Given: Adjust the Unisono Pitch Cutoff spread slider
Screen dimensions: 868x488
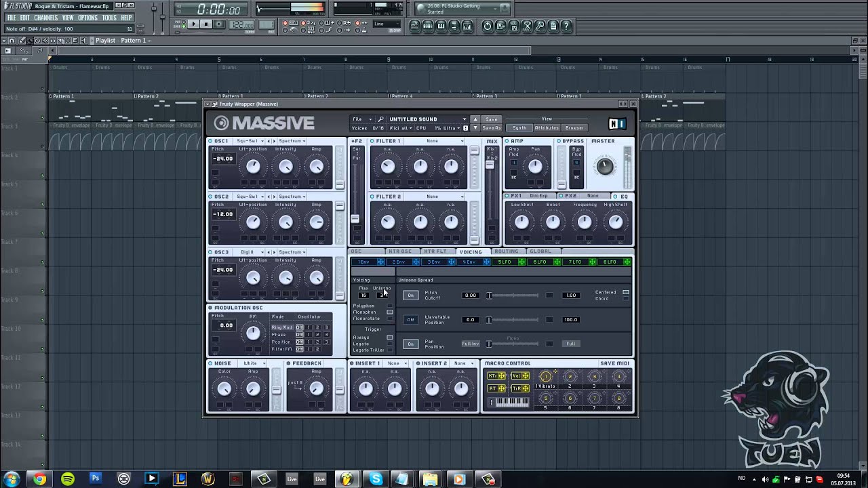Looking at the screenshot, I should 513,296.
